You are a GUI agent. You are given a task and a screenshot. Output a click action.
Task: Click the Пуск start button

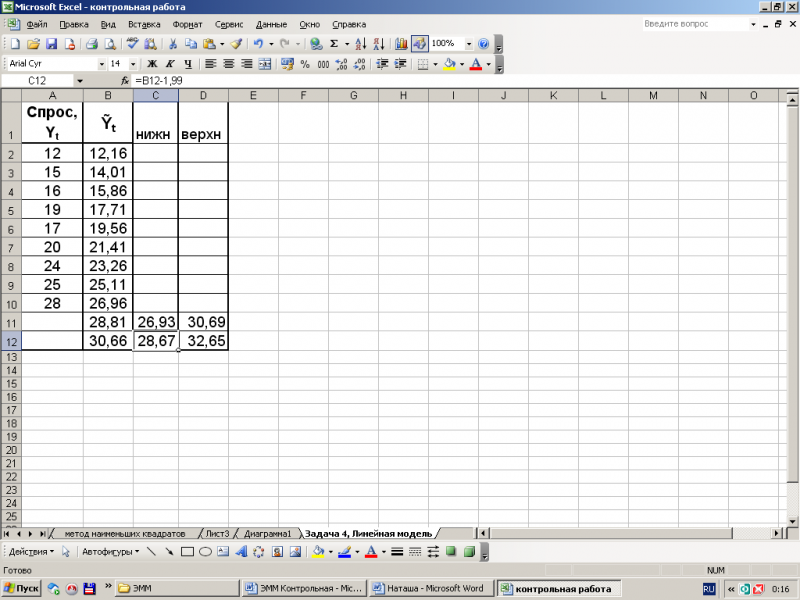(x=20, y=588)
